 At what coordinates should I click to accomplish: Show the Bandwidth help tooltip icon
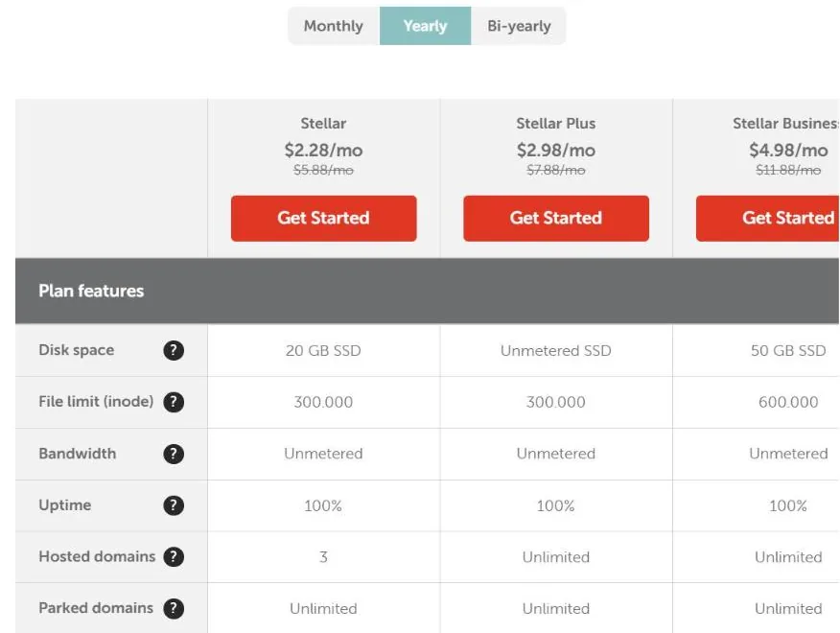point(174,454)
